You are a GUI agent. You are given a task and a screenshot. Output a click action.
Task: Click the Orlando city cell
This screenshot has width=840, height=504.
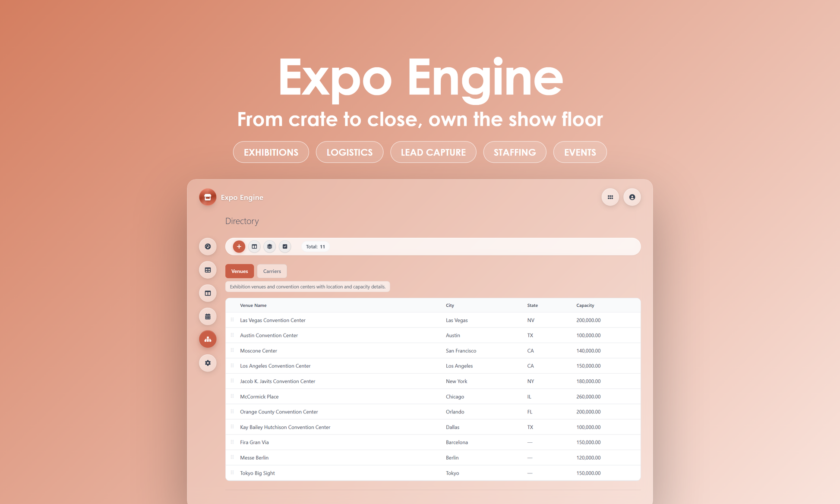[x=455, y=412]
